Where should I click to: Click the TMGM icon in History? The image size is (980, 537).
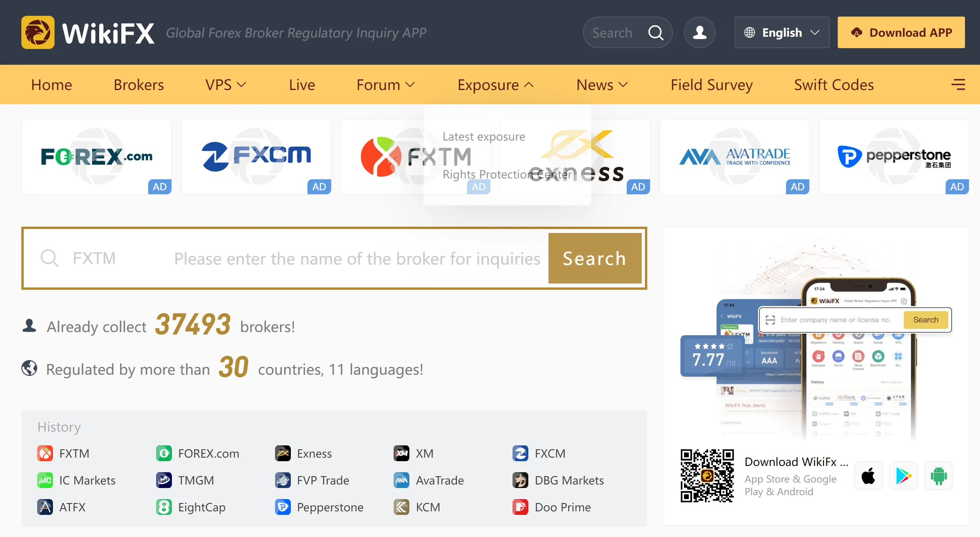164,480
